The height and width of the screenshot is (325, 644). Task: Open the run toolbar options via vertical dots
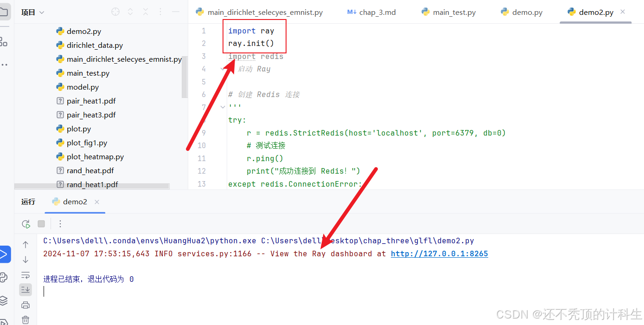coord(60,223)
